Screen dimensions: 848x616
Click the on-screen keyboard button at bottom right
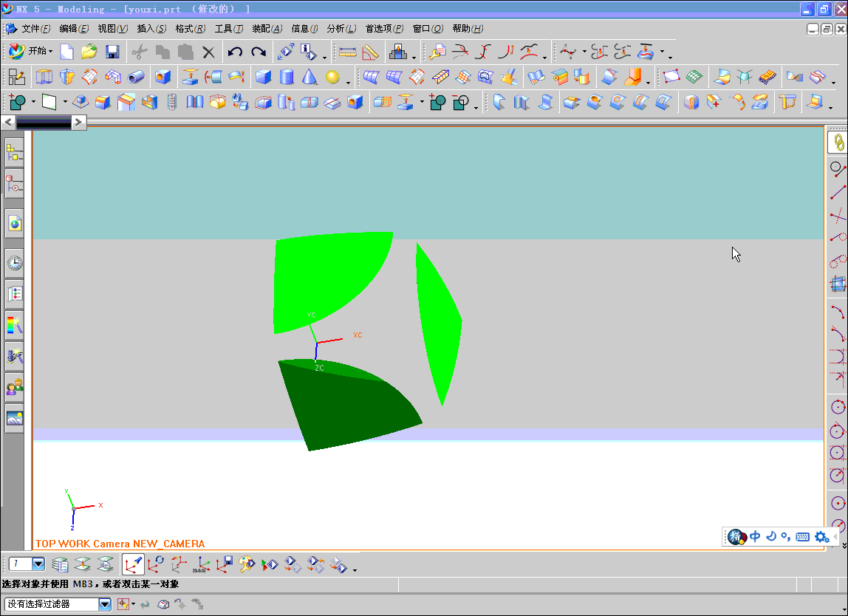point(803,537)
